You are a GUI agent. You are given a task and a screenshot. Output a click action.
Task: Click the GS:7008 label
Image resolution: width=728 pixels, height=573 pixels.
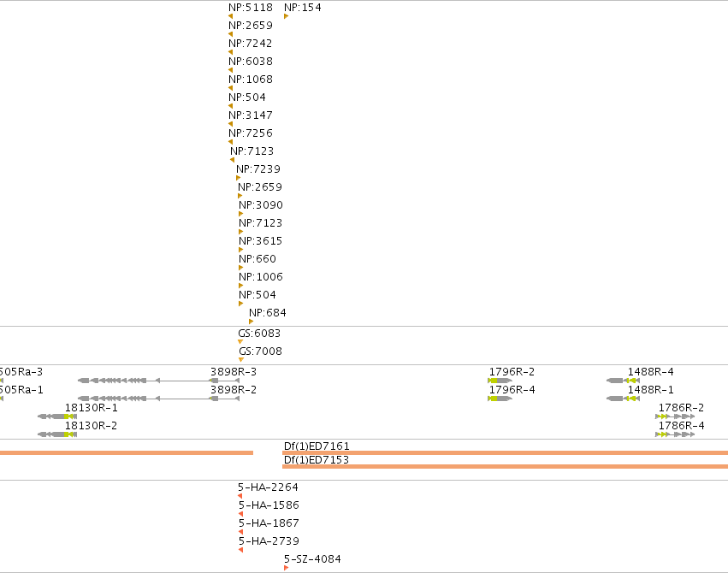click(260, 351)
